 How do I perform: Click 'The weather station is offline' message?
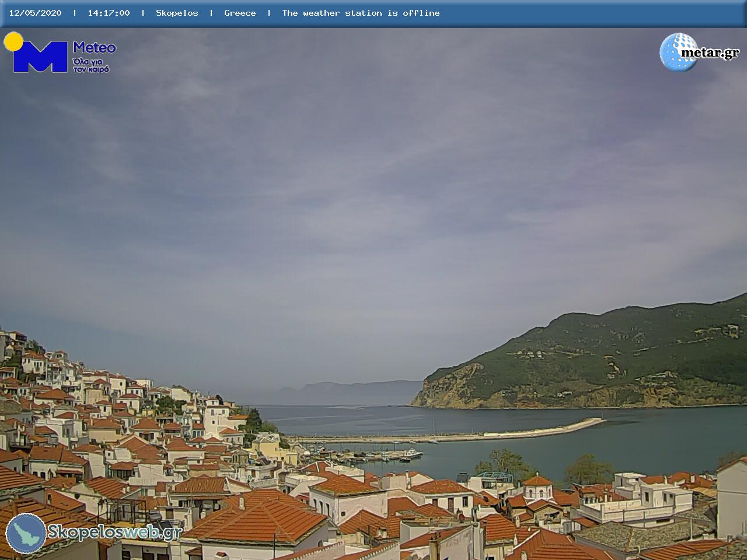(x=361, y=13)
